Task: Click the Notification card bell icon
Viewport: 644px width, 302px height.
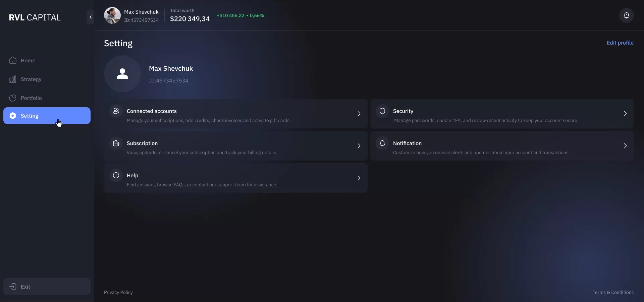Action: coord(382,143)
